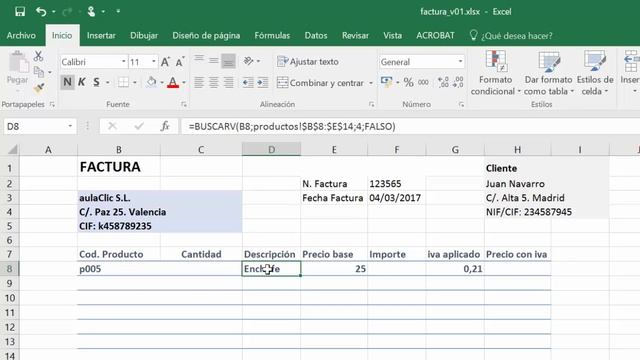Switch to the Revisar tab
The image size is (640, 360).
(x=355, y=36)
